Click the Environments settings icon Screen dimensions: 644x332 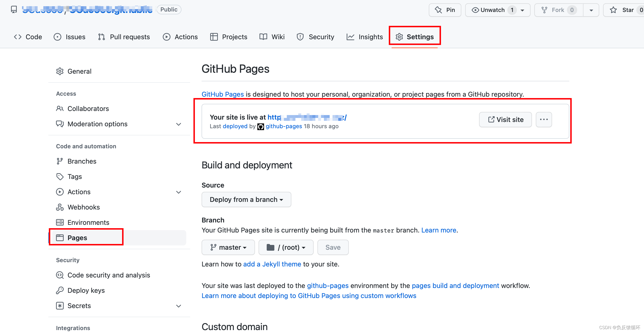pos(60,222)
